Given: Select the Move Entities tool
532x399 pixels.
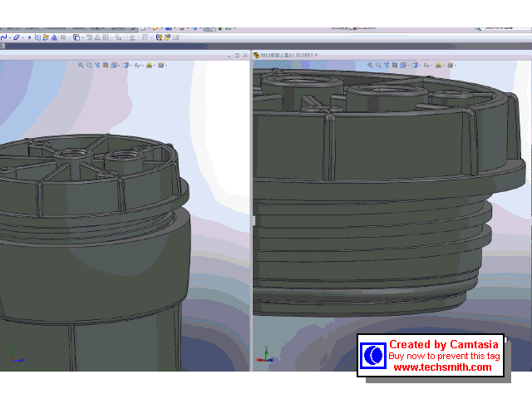Looking at the screenshot, I should (118, 37).
